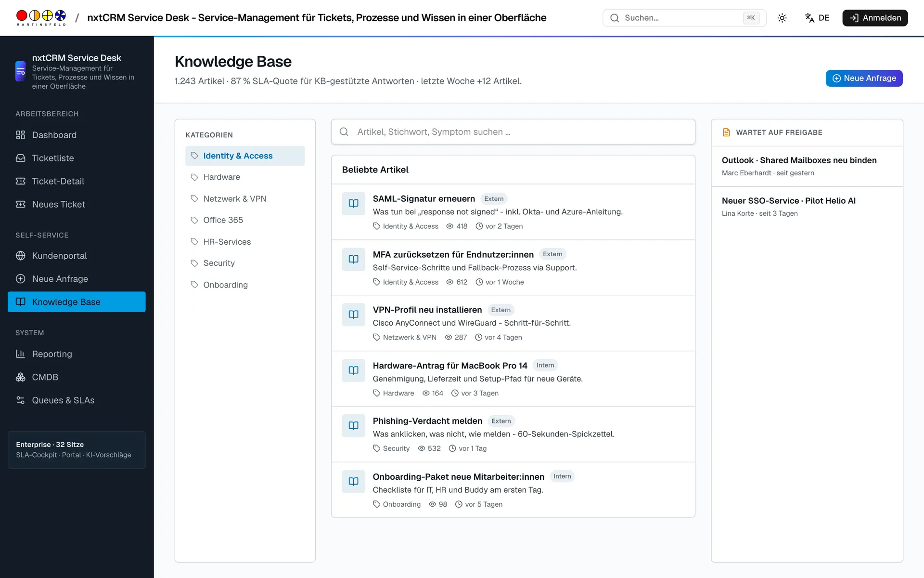924x578 pixels.
Task: Go to Ticket-Detail in the sidebar
Action: click(77, 181)
